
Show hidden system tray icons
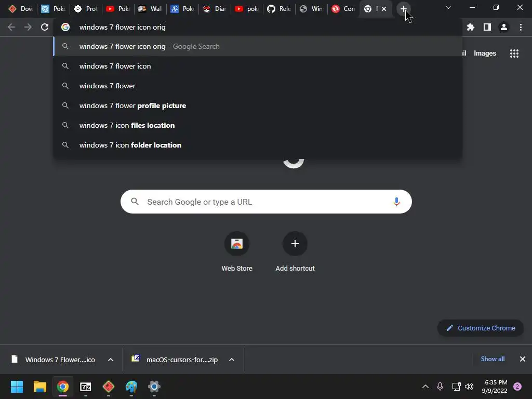[425, 387]
